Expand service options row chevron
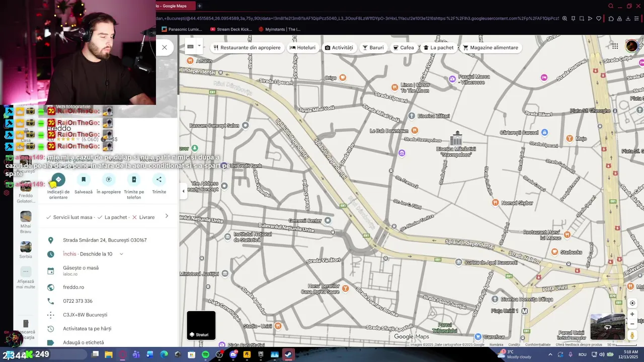The width and height of the screenshot is (644, 362). click(167, 217)
